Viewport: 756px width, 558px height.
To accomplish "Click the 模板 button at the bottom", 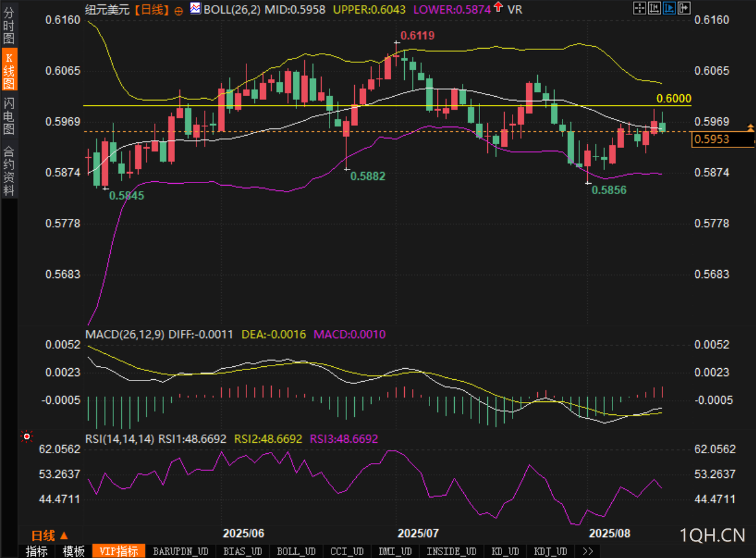I will (x=73, y=551).
